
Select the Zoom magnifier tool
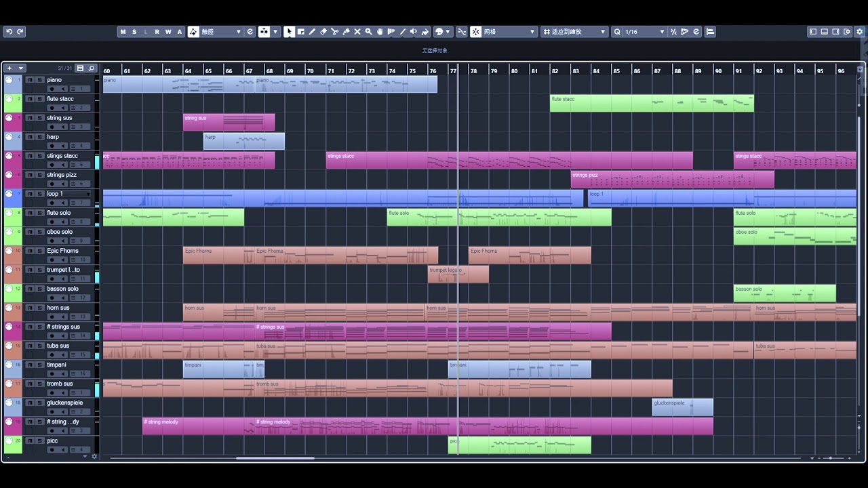pos(368,32)
